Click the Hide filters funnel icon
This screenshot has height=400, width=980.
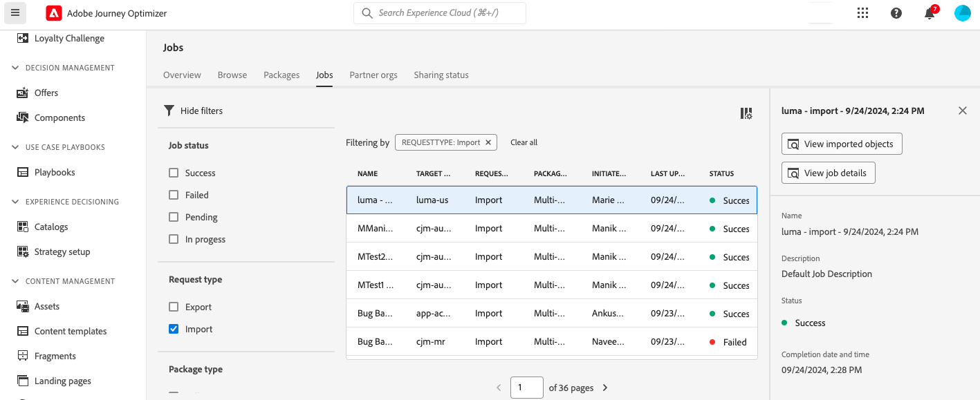[169, 111]
